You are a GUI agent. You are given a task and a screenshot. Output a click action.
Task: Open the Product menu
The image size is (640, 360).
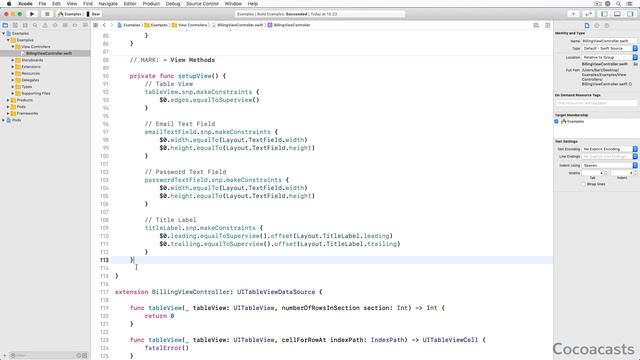151,4
